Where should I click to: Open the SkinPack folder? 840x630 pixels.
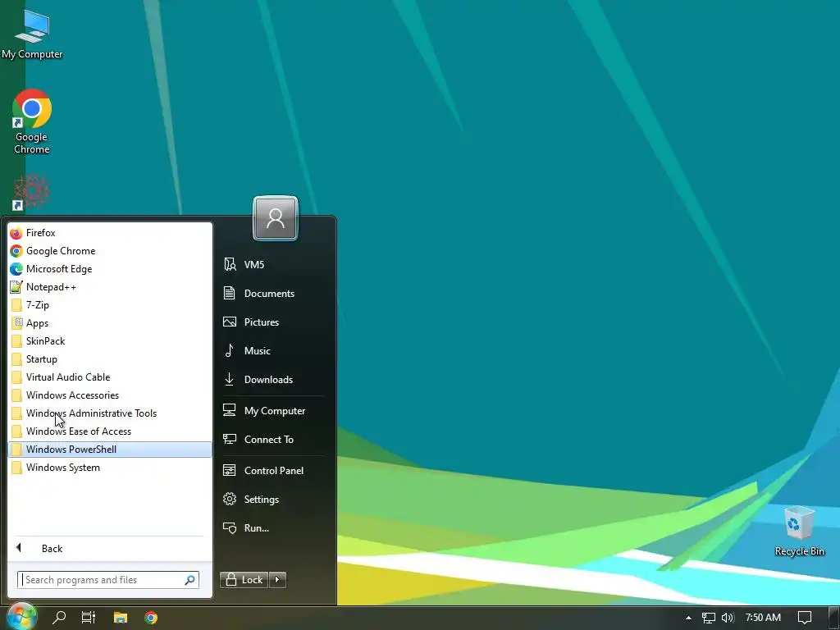[x=110, y=341]
